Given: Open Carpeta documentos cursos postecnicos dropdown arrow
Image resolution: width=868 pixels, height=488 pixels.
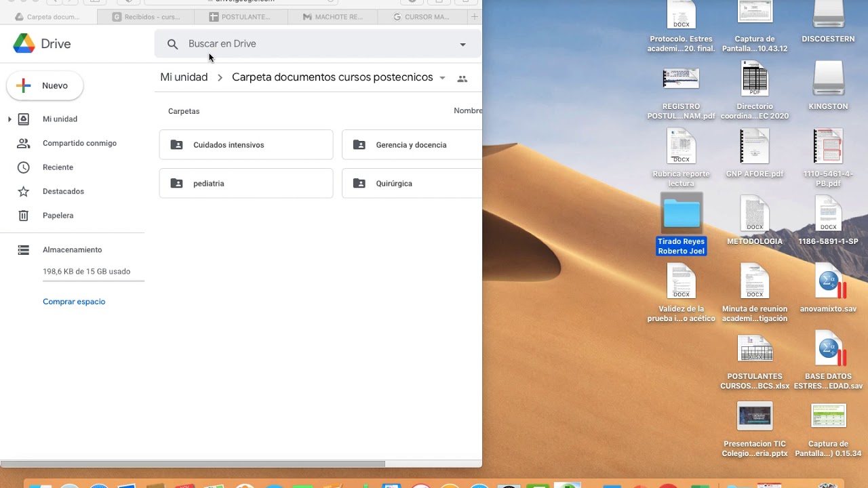Looking at the screenshot, I should (442, 78).
